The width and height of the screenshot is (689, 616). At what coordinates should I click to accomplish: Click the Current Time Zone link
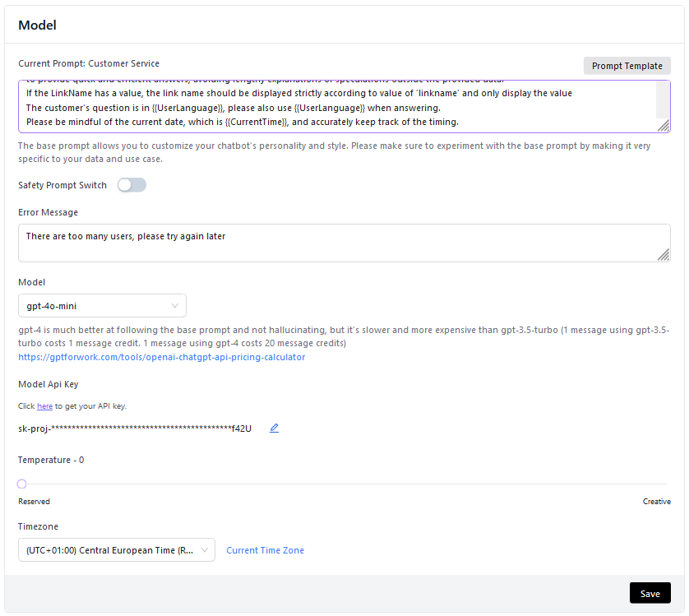tap(265, 550)
